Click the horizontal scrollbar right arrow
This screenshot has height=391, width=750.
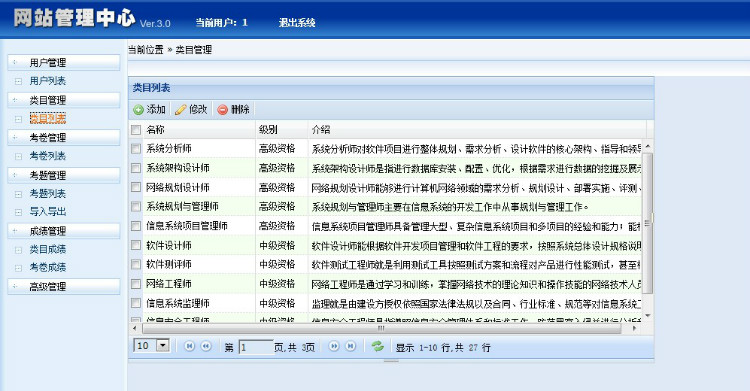634,328
